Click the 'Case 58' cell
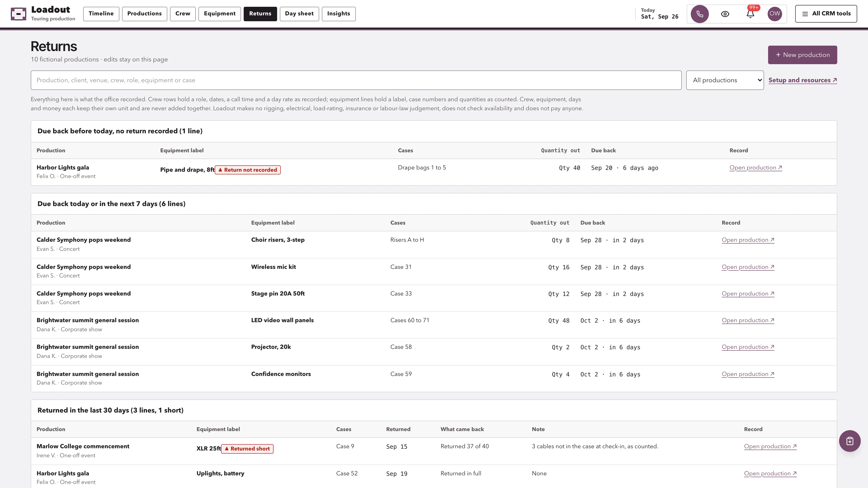 401,347
